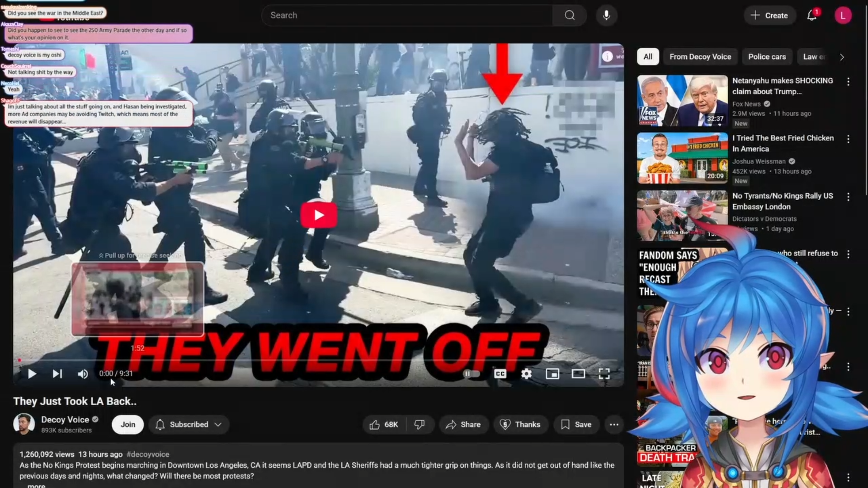Open Fox News channel name

[x=746, y=104]
